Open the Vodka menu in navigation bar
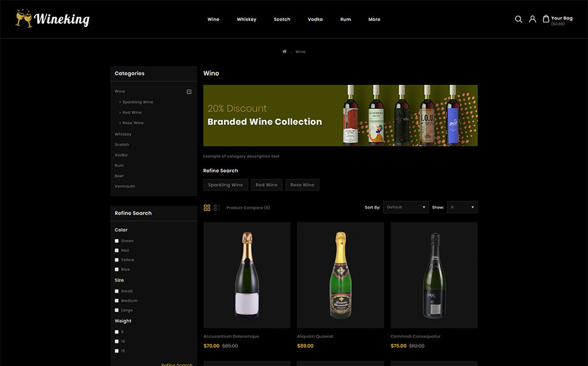588x366 pixels. 315,19
